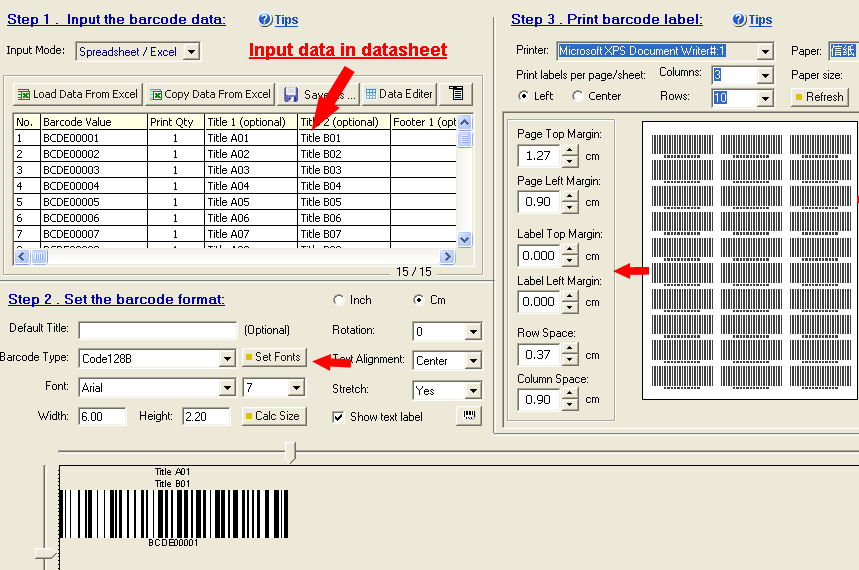The height and width of the screenshot is (570, 859).
Task: Open Step 1 Tips help icon
Action: (265, 20)
